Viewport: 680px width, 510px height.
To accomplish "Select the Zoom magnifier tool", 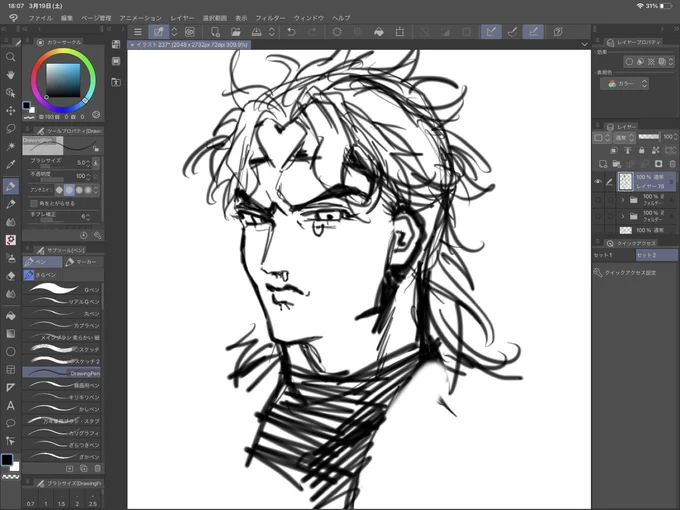I will (x=10, y=57).
